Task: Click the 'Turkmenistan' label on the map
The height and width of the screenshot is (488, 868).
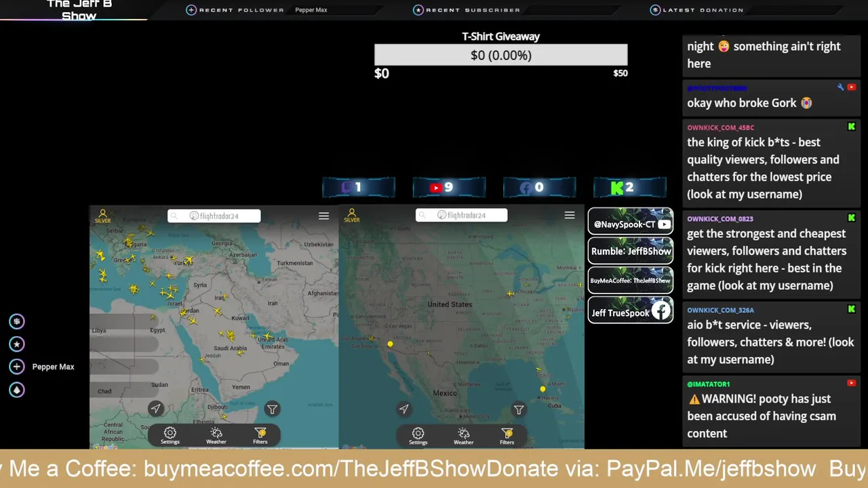Action: tap(295, 263)
